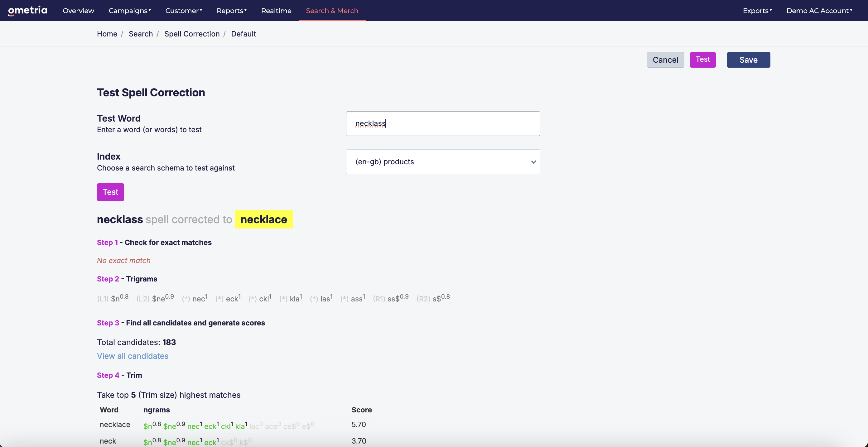868x447 pixels.
Task: Click the Default breadcrumb
Action: (243, 34)
